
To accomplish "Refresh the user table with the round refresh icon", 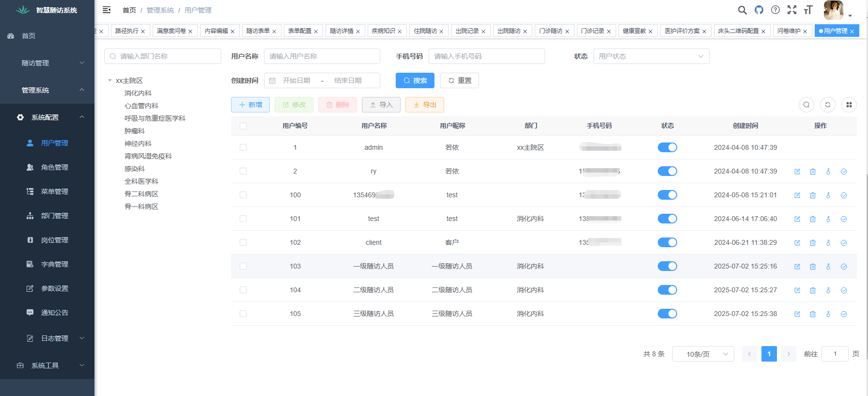I will click(828, 105).
